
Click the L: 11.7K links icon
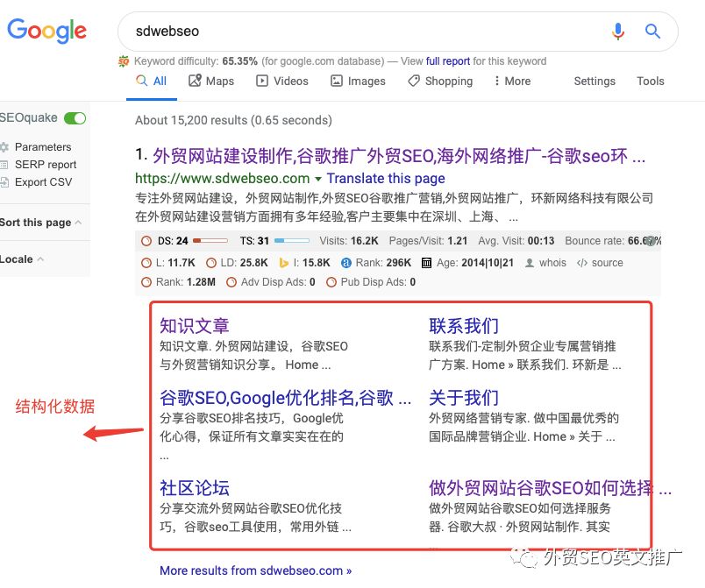(x=146, y=263)
